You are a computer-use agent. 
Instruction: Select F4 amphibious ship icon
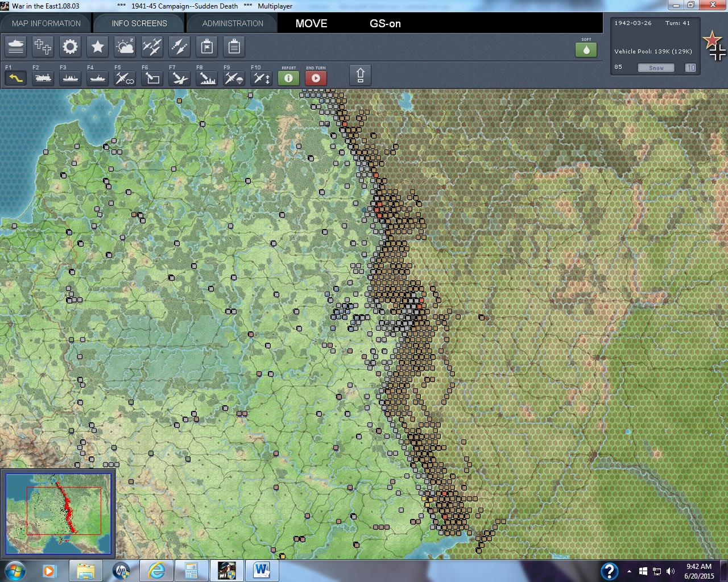tap(98, 77)
